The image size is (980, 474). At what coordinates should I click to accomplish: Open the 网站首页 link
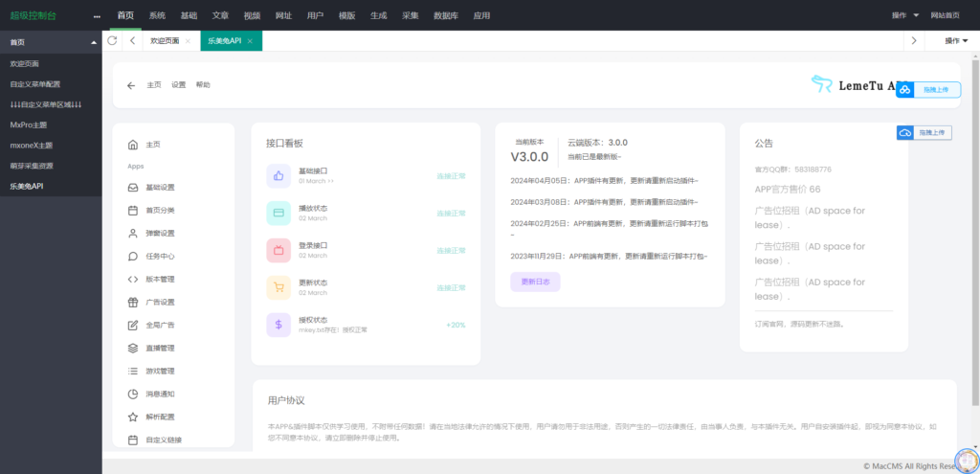[945, 15]
